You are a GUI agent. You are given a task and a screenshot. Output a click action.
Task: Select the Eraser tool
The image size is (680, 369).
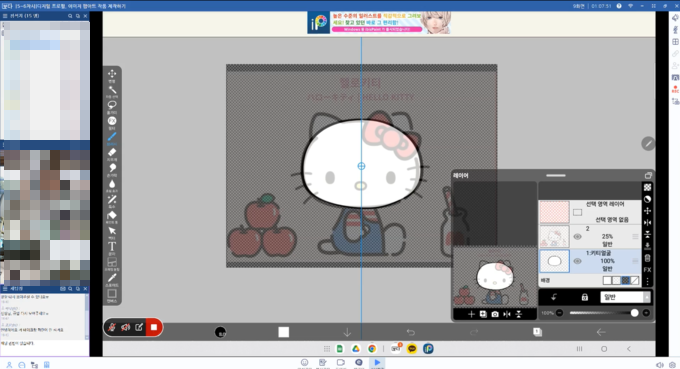pyautogui.click(x=112, y=152)
